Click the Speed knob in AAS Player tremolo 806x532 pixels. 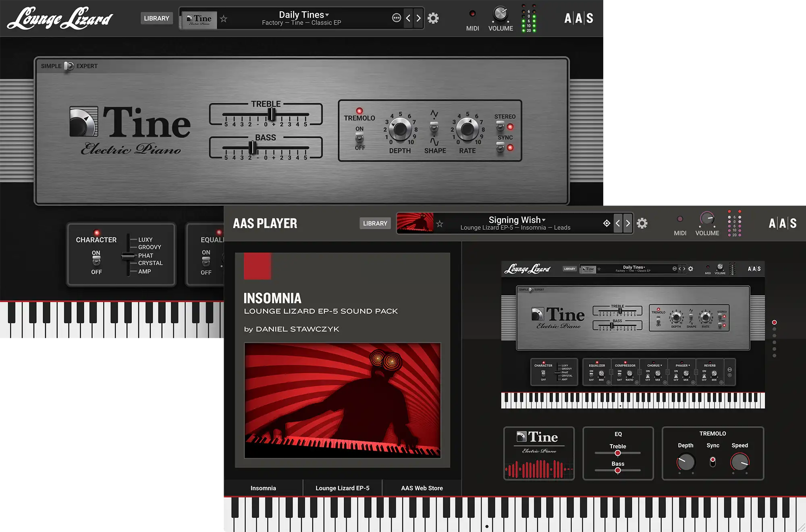point(740,462)
